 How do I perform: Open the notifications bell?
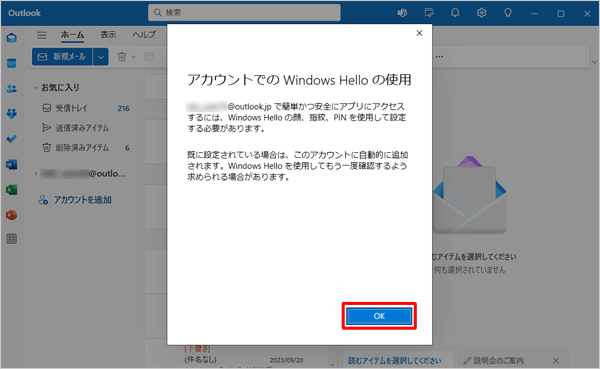pyautogui.click(x=455, y=13)
